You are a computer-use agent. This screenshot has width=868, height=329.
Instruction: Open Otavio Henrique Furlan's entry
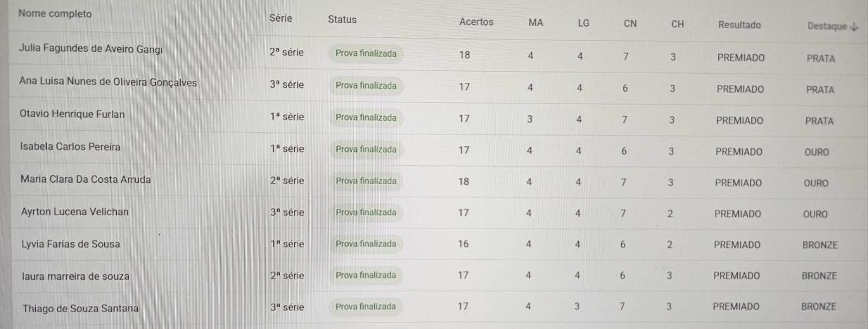click(72, 114)
